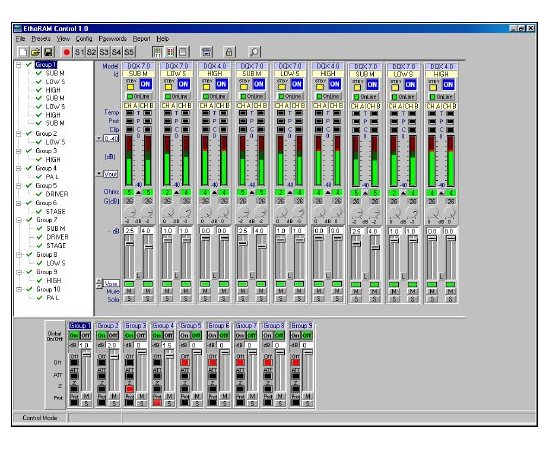Collapse Group 7 tree node
This screenshot has width=550, height=450.
(19, 220)
